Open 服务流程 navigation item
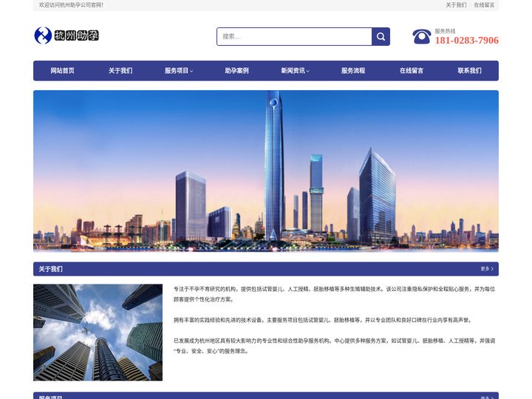The width and height of the screenshot is (532, 399). [x=353, y=71]
